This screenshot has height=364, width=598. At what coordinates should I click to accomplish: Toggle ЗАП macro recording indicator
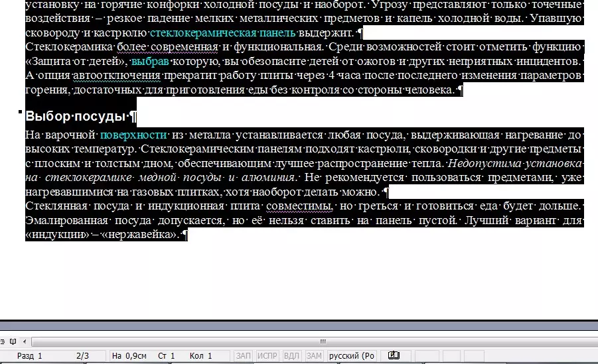244,355
